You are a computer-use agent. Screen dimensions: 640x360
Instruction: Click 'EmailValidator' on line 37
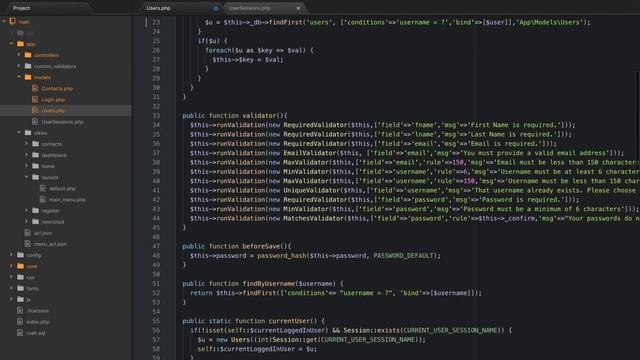pos(309,153)
